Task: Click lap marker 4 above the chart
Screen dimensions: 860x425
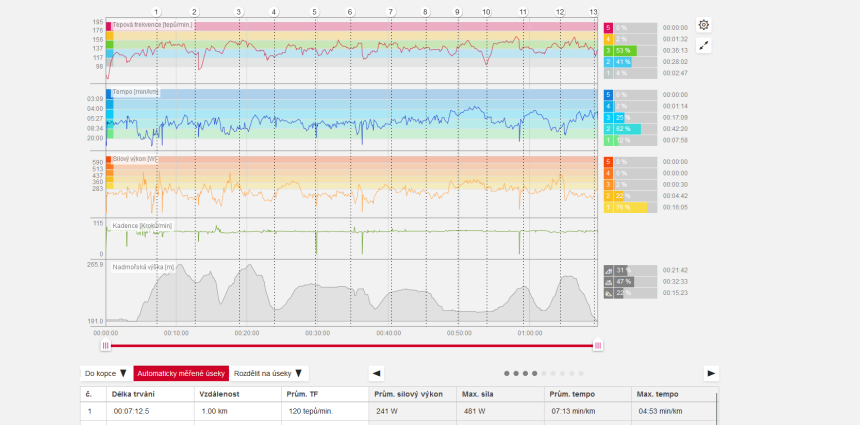Action: (274, 12)
